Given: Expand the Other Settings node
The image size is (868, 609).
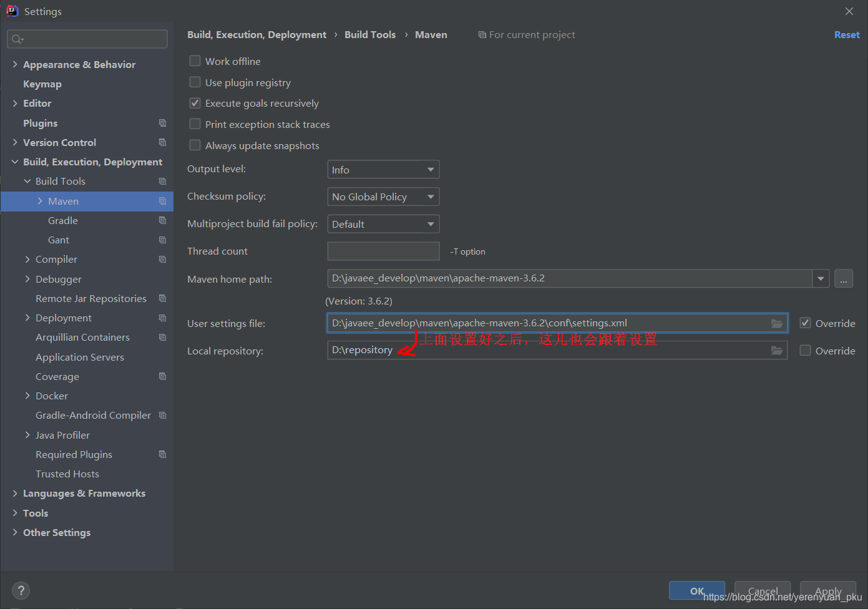Looking at the screenshot, I should pyautogui.click(x=15, y=532).
